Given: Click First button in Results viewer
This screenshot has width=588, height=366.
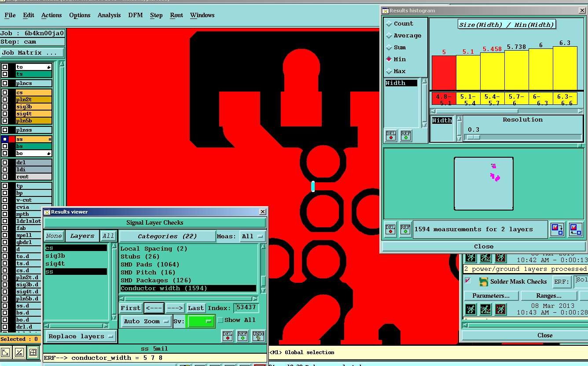Looking at the screenshot, I should click(131, 308).
